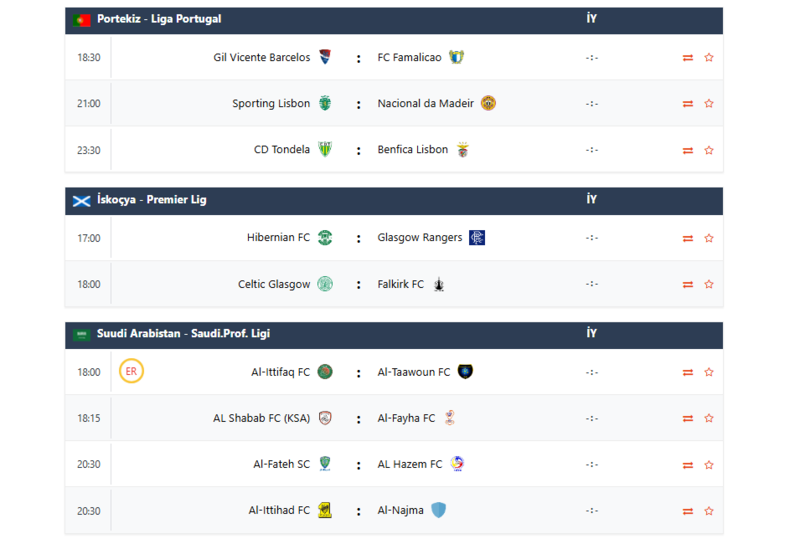Click the Al-Taawoun FC team crest
Viewport: 800px width, 539px height.
point(465,372)
